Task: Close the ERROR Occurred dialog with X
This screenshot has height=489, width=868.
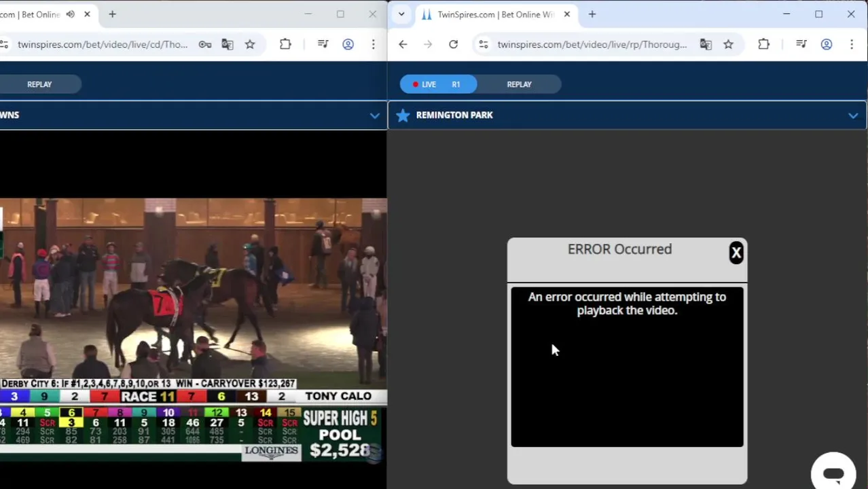Action: (736, 253)
